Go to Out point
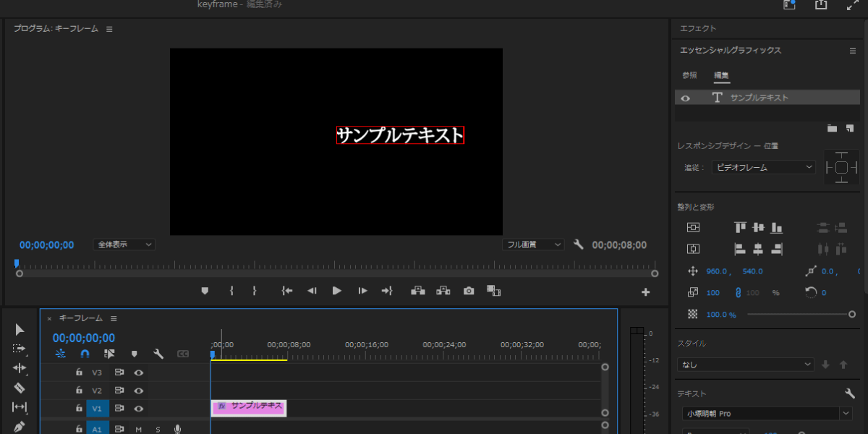 coord(387,291)
